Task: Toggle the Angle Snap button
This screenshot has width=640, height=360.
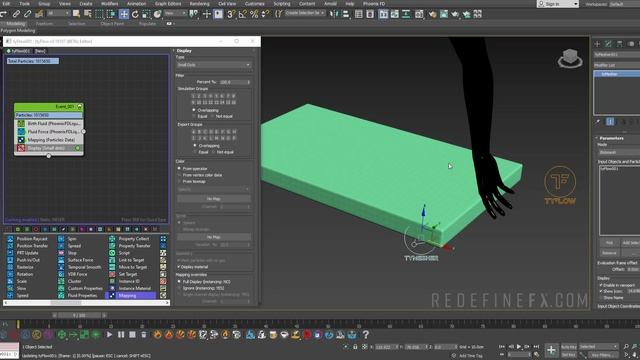Action: click(x=242, y=14)
